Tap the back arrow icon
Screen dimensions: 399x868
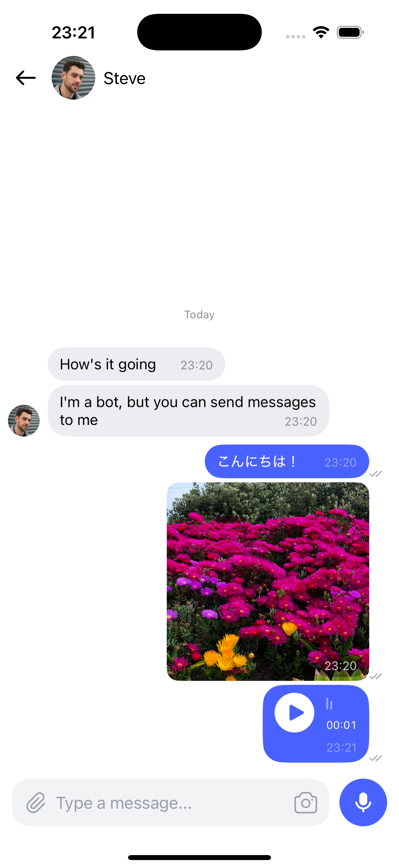pyautogui.click(x=25, y=78)
